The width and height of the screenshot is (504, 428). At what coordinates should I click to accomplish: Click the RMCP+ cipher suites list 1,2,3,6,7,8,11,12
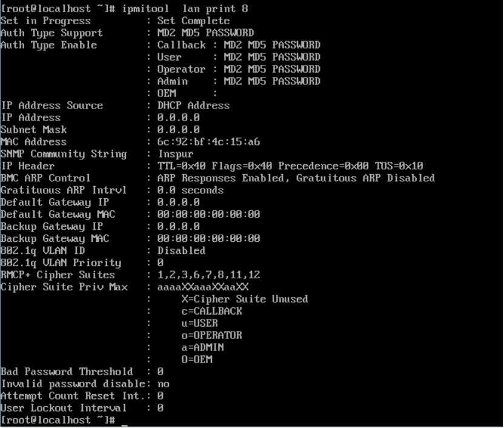tap(208, 275)
